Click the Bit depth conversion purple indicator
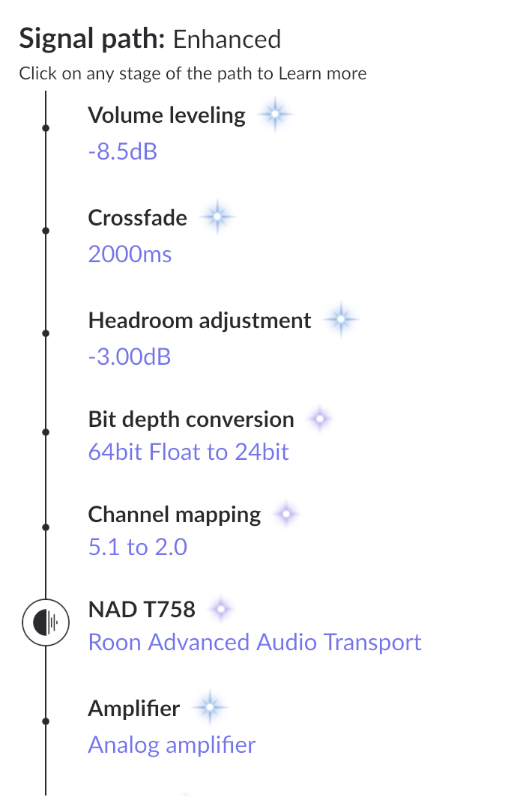 (x=320, y=419)
